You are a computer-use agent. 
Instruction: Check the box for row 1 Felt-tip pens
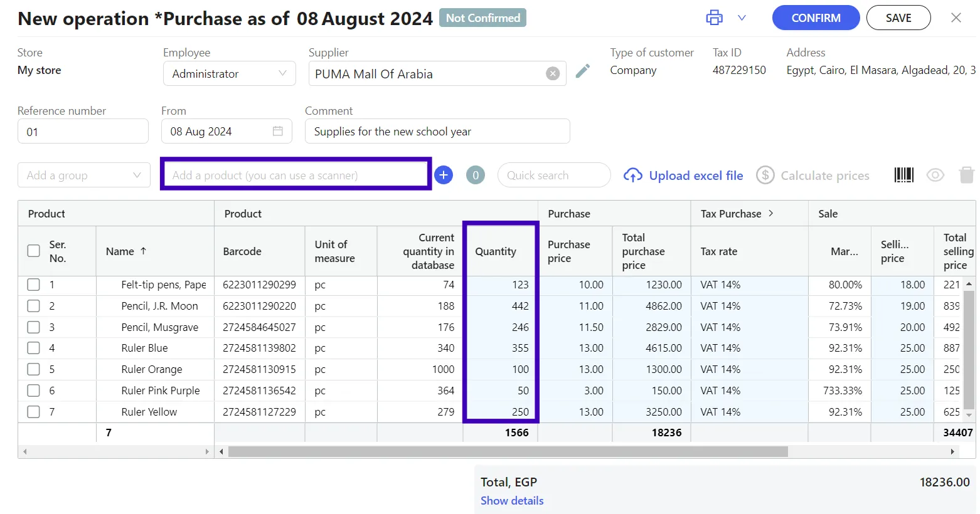(34, 285)
